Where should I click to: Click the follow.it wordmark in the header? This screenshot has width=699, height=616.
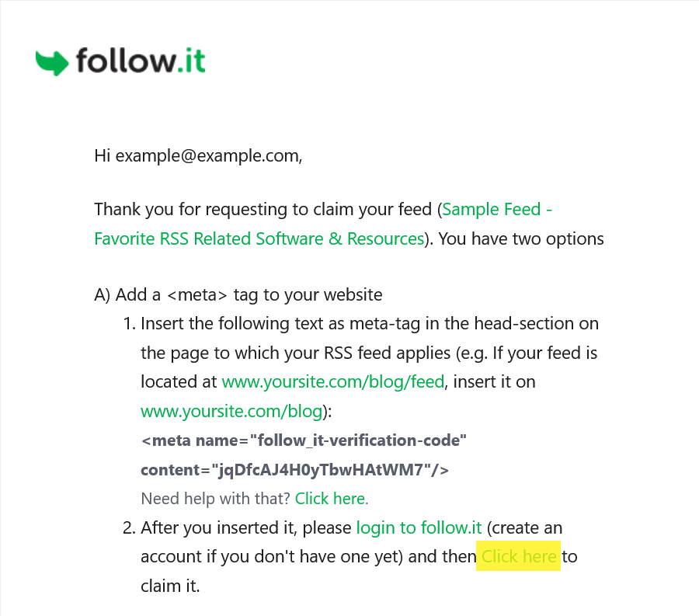[x=141, y=61]
